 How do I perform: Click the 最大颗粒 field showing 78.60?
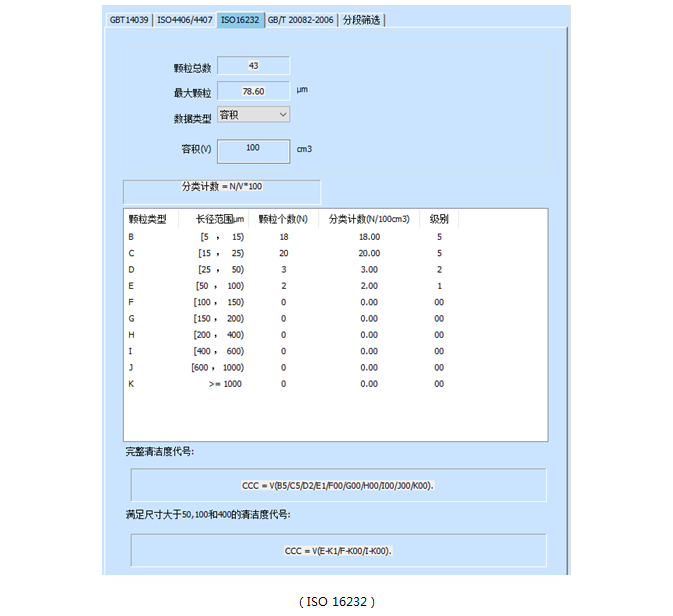click(x=253, y=91)
